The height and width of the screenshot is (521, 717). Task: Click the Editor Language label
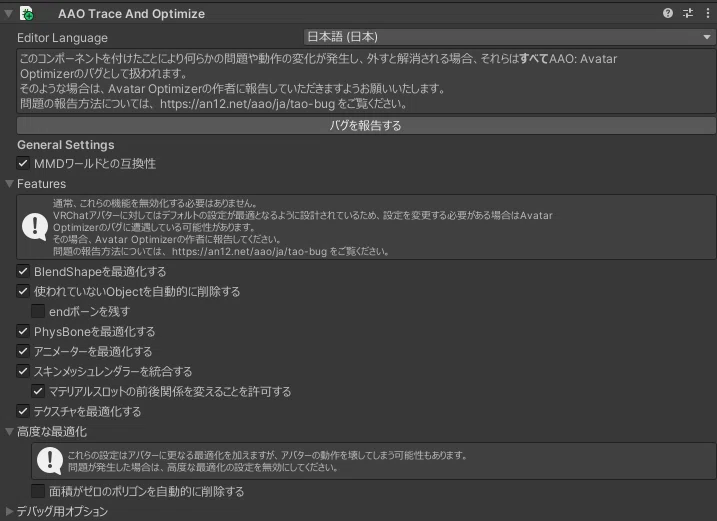point(62,38)
